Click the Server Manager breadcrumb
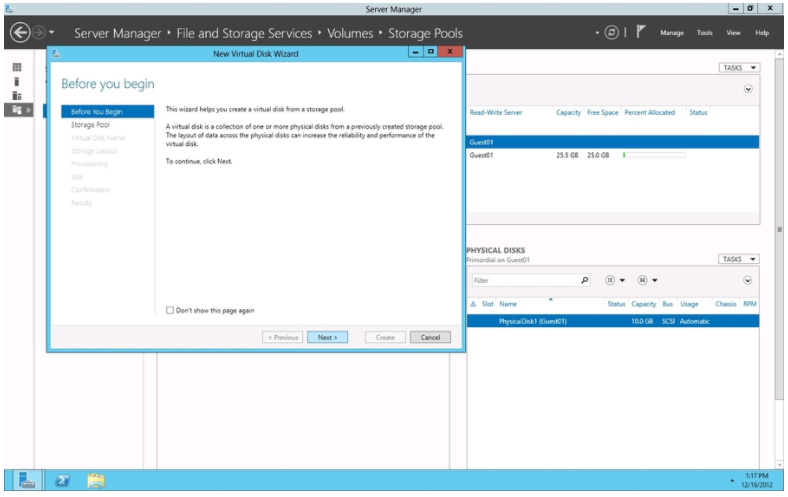The width and height of the screenshot is (788, 497). click(x=118, y=33)
